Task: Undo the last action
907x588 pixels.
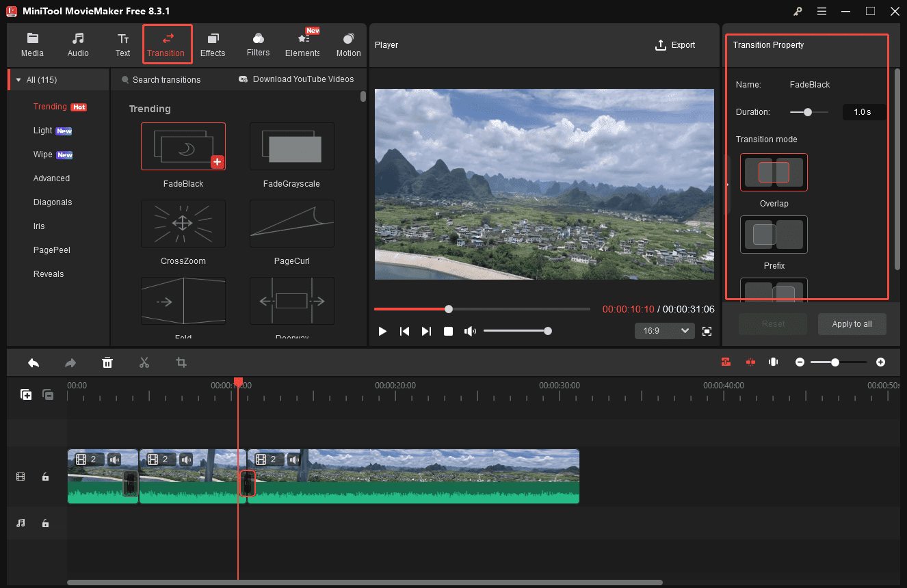Action: (x=33, y=362)
